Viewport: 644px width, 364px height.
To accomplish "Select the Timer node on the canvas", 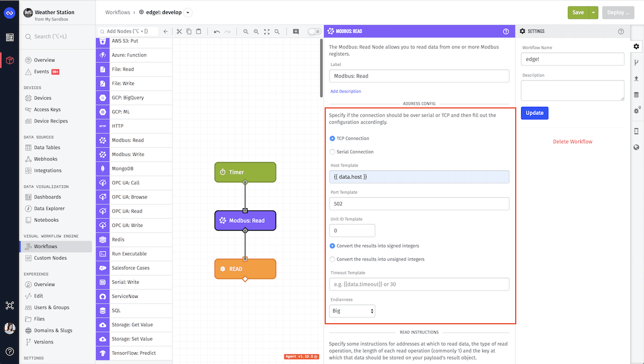I will [245, 172].
